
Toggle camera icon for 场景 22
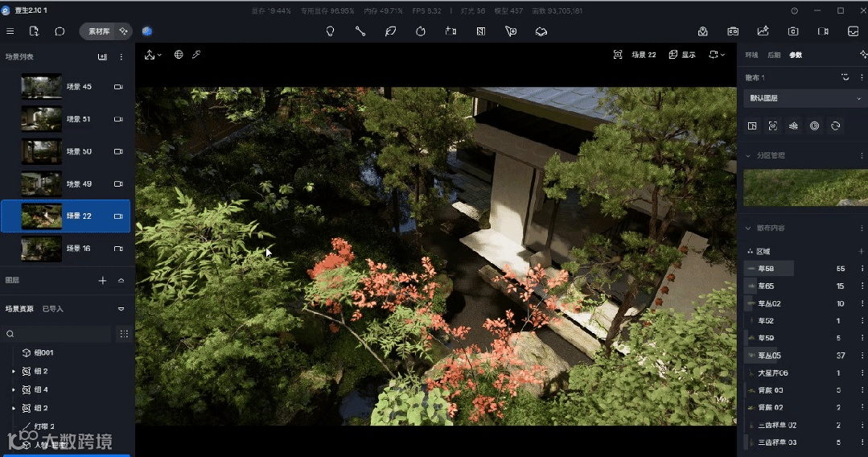pyautogui.click(x=118, y=216)
